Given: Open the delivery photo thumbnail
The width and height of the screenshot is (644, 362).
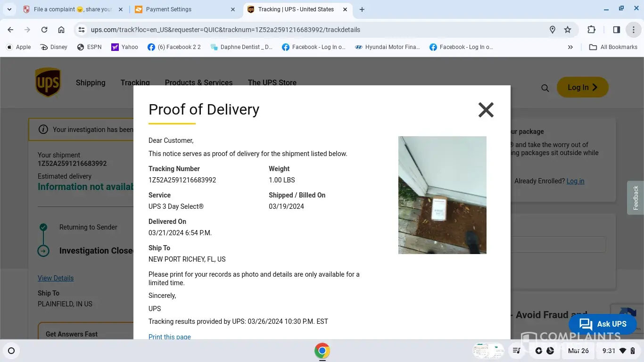Looking at the screenshot, I should coord(442,195).
